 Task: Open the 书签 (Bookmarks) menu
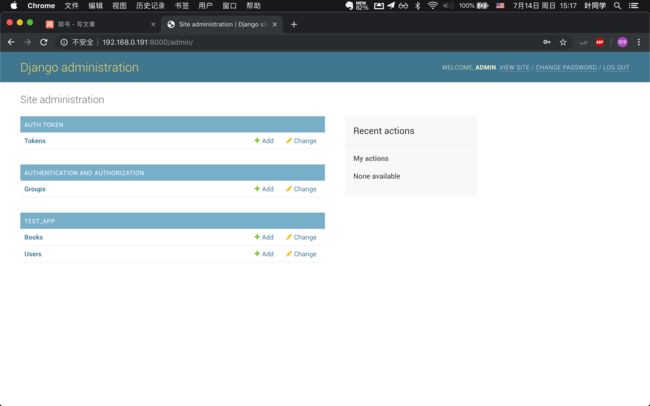(182, 6)
